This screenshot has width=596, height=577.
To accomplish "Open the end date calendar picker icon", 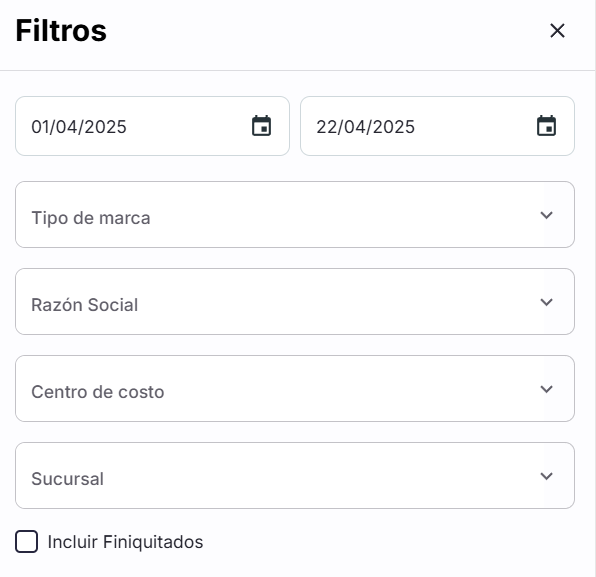I will [x=546, y=126].
